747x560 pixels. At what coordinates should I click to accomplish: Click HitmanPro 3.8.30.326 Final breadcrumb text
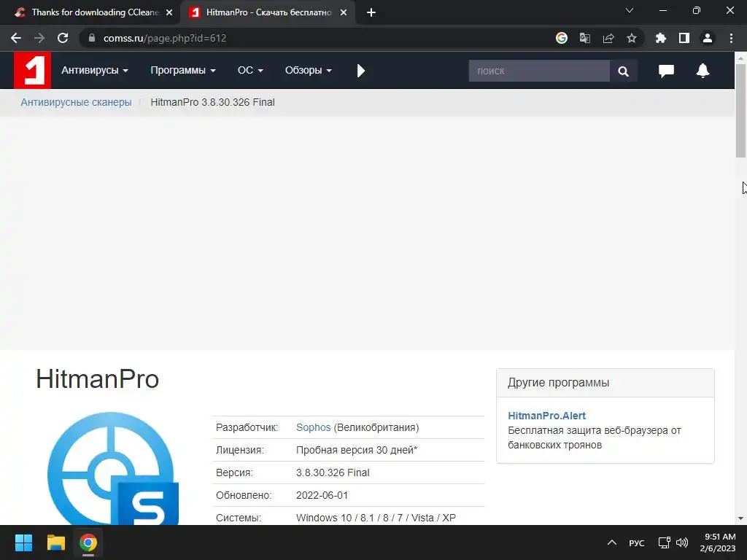(x=212, y=102)
